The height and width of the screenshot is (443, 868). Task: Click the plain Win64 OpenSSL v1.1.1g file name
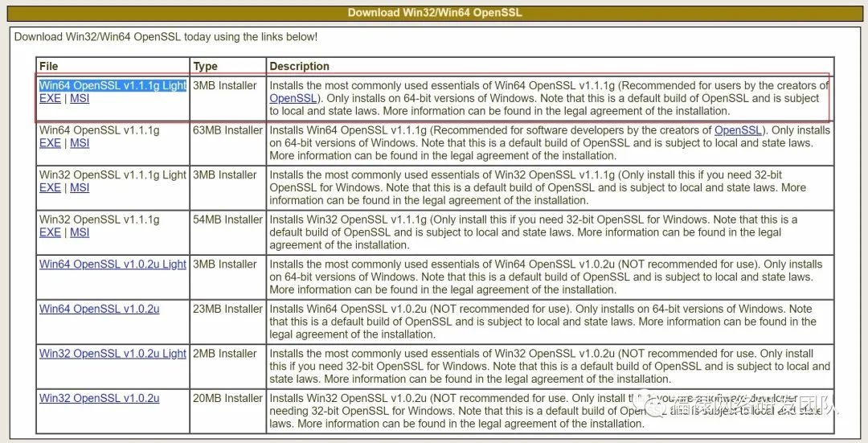[99, 131]
